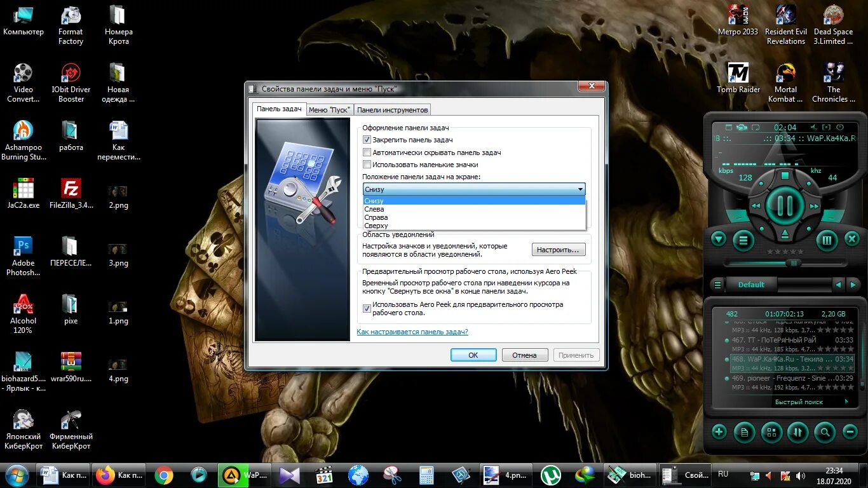Screen dimensions: 868x488
Task: Go to previous track in AIMP
Action: pos(756,206)
